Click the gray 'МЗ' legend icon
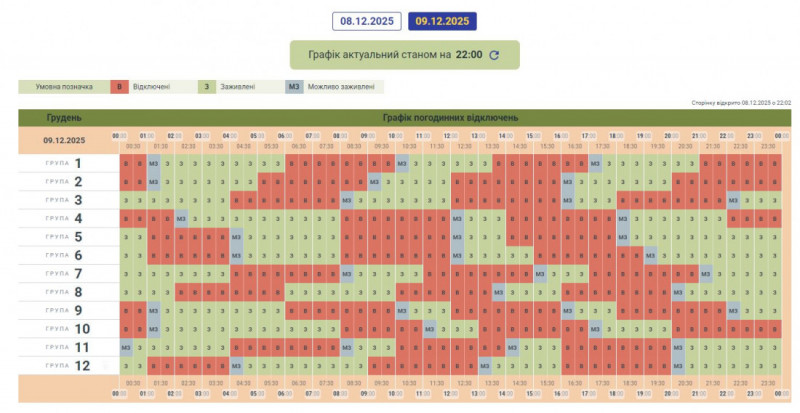Image resolution: width=800 pixels, height=413 pixels. (294, 87)
